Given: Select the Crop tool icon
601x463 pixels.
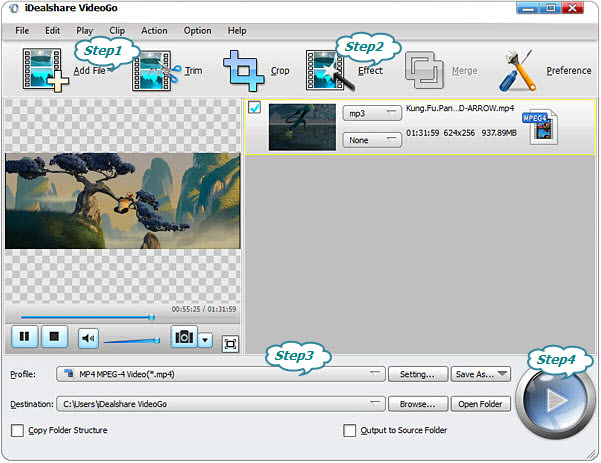Looking at the screenshot, I should (244, 71).
